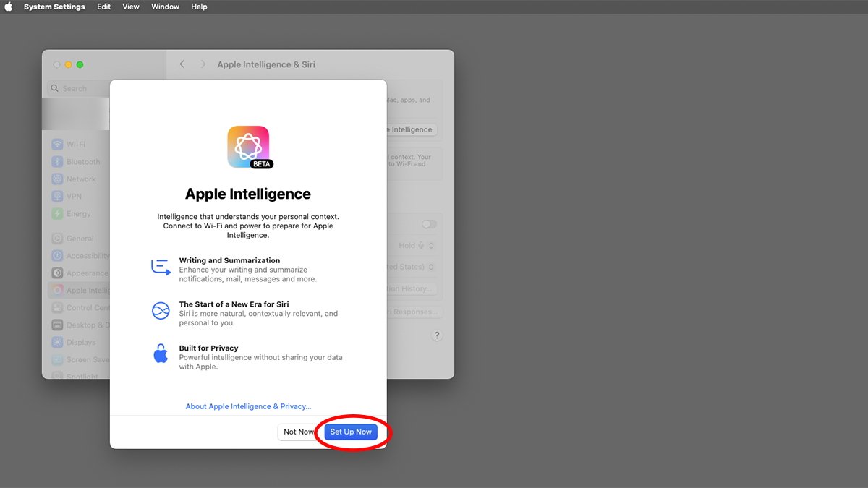868x488 pixels.
Task: Click the Apple Intelligence & Siri title
Action: [x=266, y=64]
